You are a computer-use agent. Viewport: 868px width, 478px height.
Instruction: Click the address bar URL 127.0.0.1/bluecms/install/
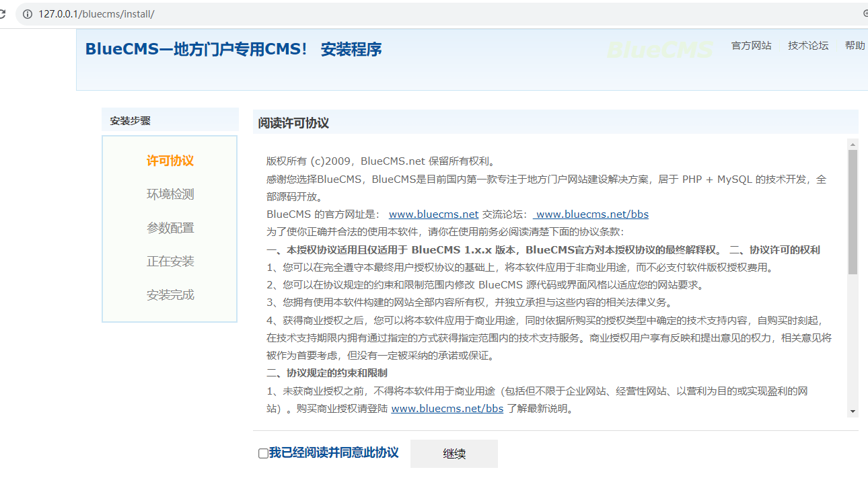(96, 13)
